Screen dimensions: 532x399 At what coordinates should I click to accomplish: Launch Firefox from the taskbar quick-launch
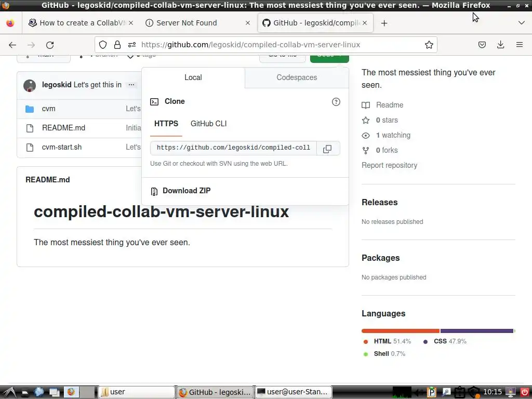coord(71,392)
